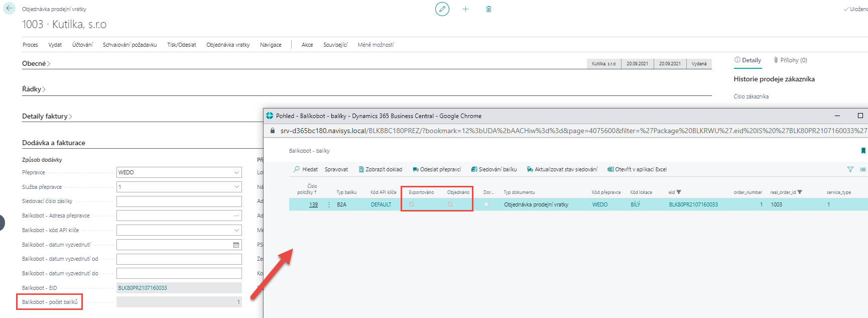Go back using the left arrow icon
This screenshot has width=868, height=318.
point(9,9)
